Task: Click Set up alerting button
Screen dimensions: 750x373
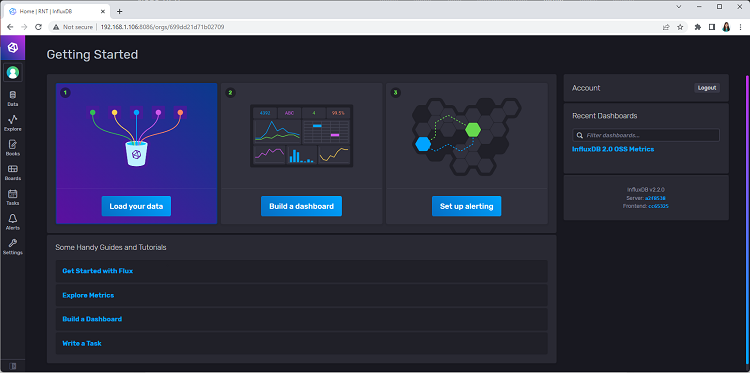Action: click(466, 206)
